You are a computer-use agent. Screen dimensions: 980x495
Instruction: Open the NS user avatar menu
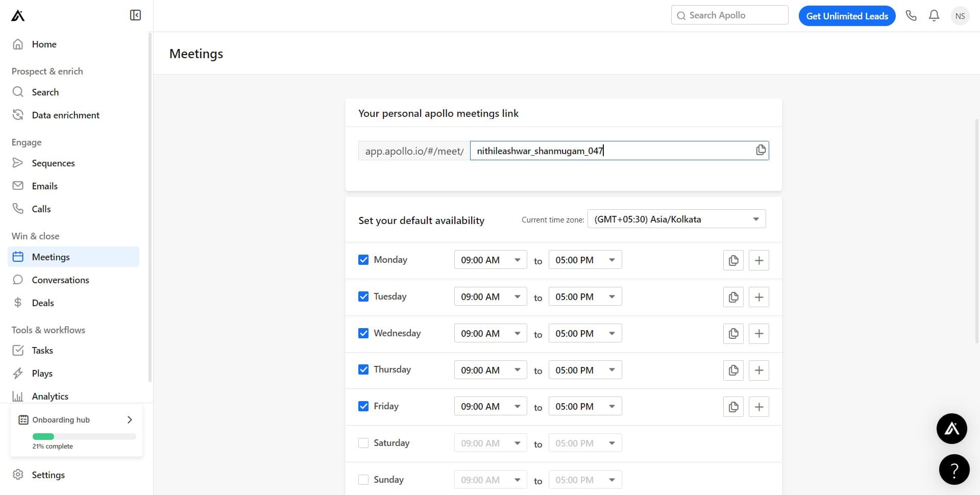pyautogui.click(x=960, y=16)
